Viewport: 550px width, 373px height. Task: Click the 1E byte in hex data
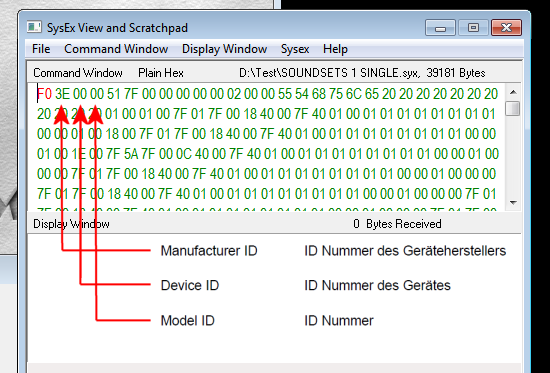pyautogui.click(x=79, y=154)
